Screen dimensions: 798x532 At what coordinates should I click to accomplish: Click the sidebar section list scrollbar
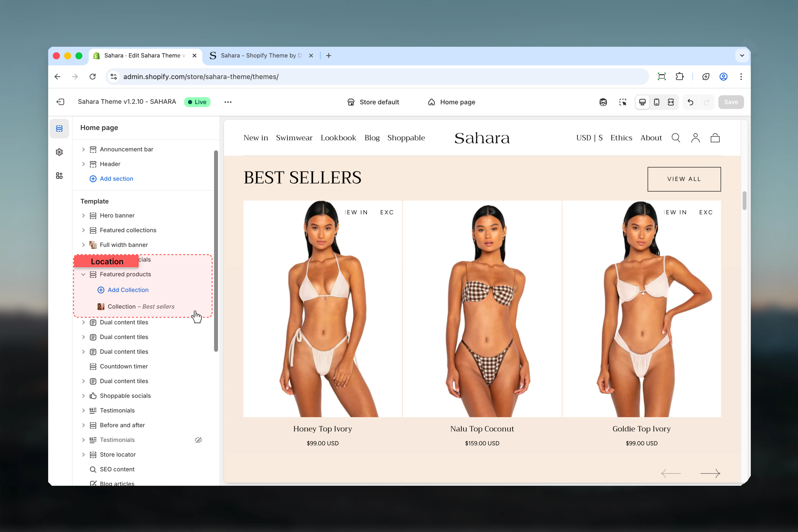point(216,251)
